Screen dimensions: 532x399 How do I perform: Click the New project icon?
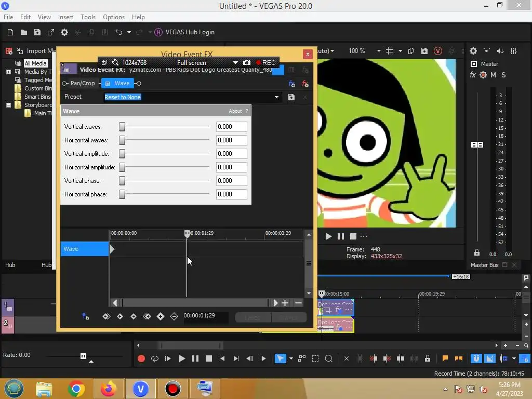click(10, 32)
